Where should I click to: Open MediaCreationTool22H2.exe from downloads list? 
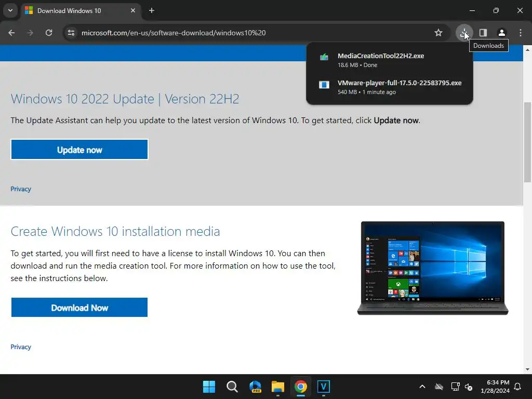pos(390,60)
